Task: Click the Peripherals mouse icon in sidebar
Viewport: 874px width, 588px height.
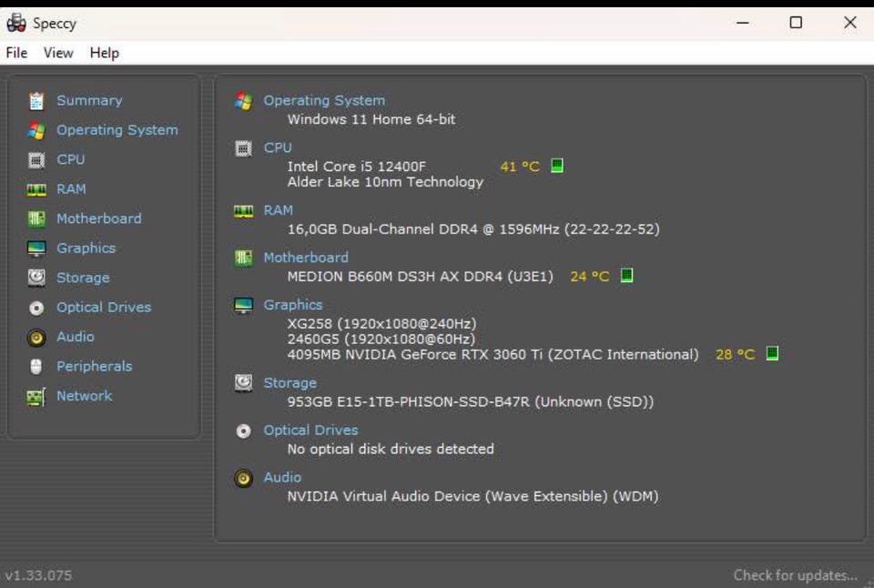Action: (x=36, y=367)
